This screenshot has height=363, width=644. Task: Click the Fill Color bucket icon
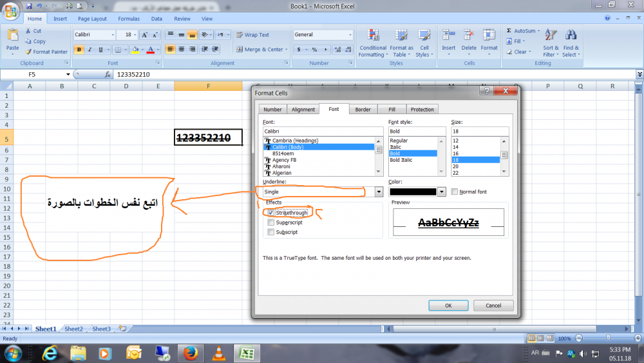click(x=135, y=50)
